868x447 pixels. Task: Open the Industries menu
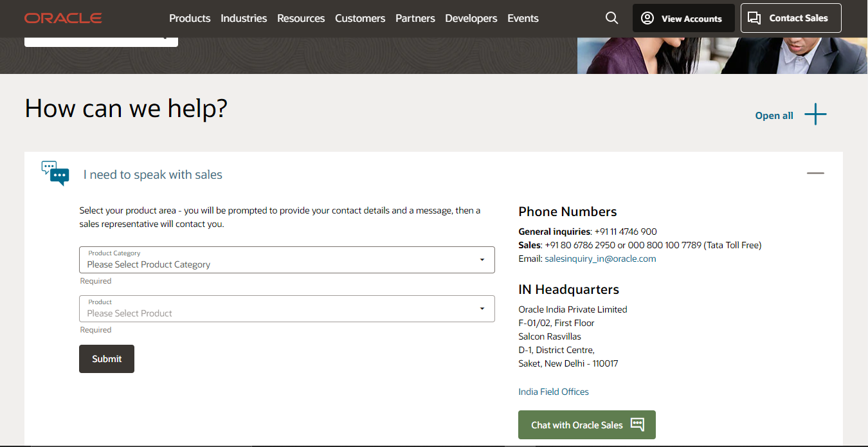point(244,18)
